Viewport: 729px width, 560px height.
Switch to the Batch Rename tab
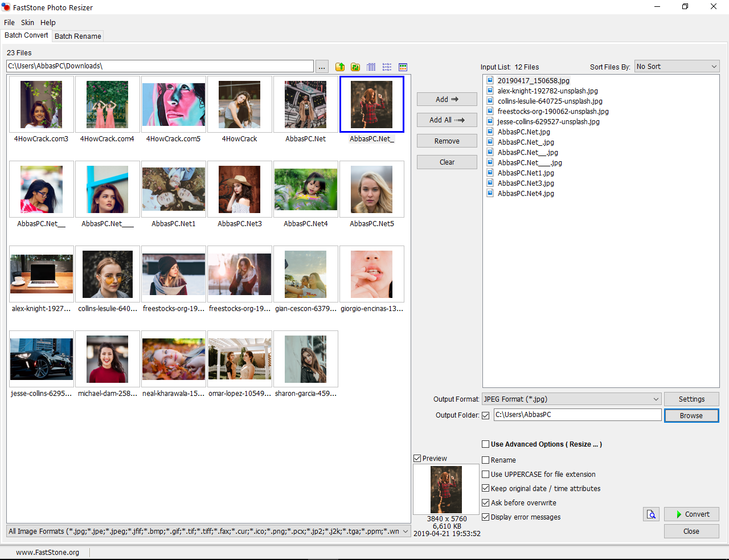[78, 36]
